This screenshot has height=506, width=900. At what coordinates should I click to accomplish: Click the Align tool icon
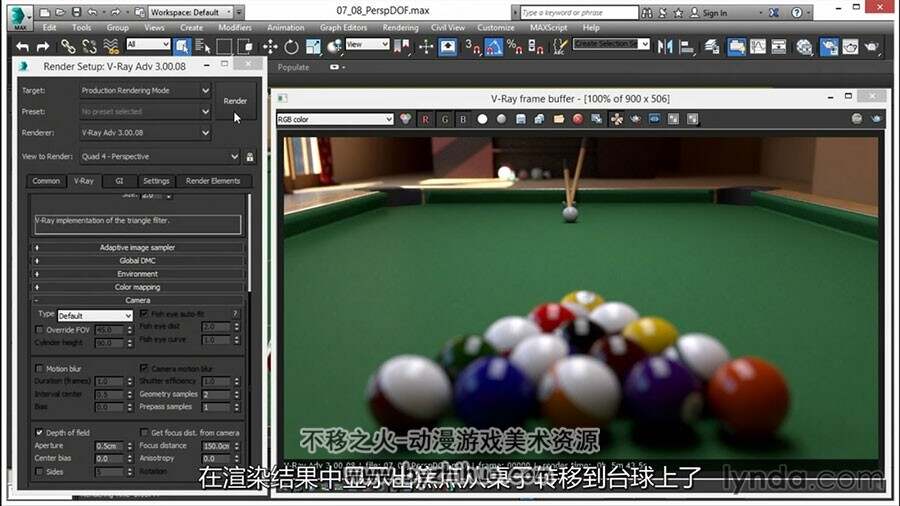[x=686, y=46]
